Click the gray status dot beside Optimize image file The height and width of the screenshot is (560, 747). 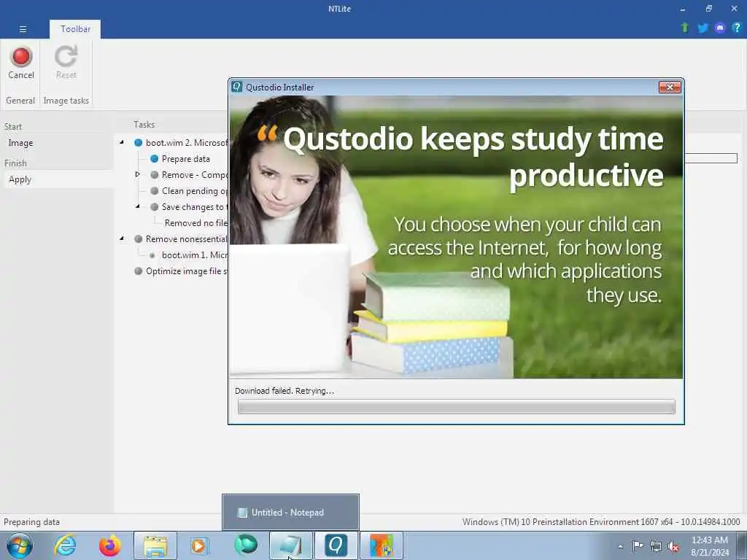coord(138,271)
